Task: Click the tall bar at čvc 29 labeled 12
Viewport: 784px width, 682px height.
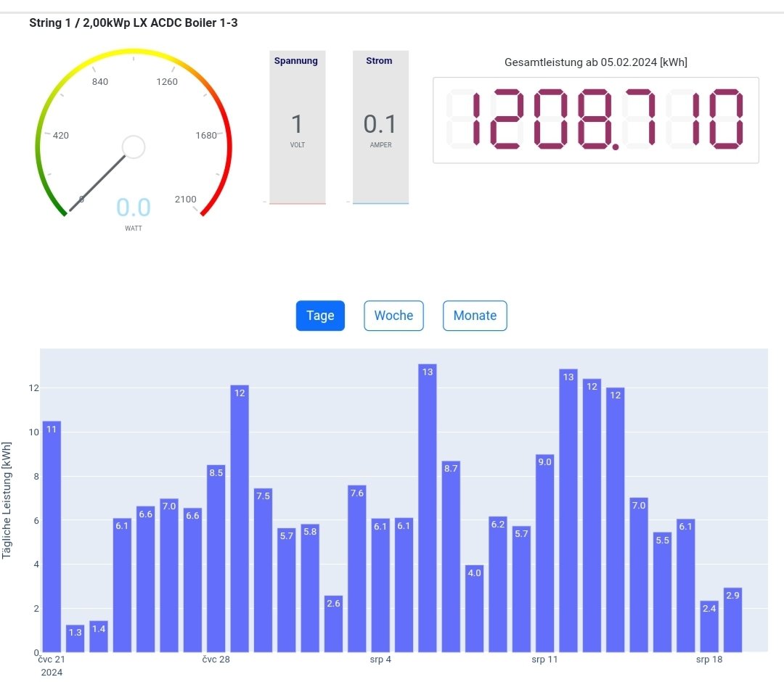Action: 240,519
